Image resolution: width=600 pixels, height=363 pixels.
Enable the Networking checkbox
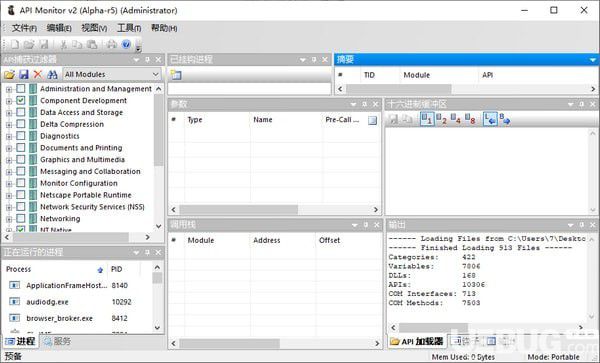point(21,218)
